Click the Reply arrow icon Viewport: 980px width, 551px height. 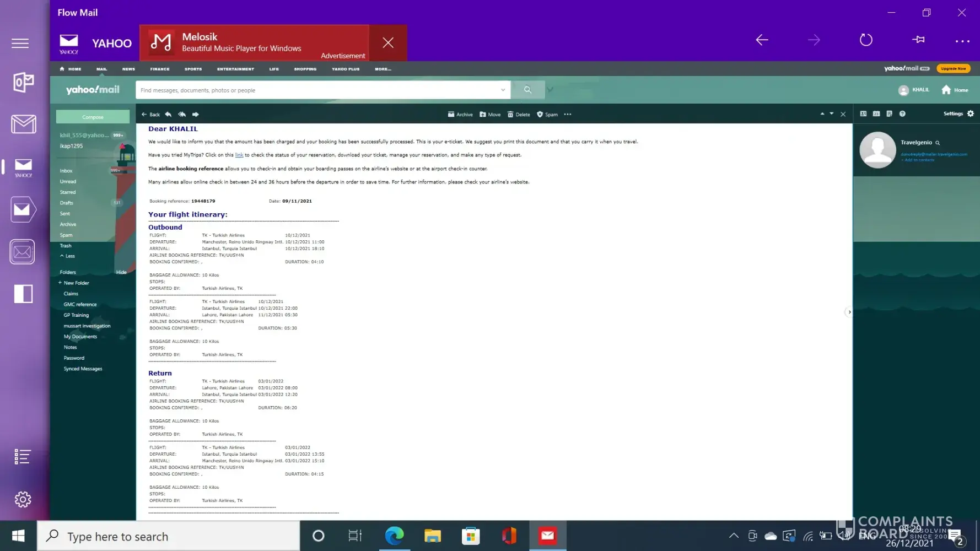(x=168, y=115)
